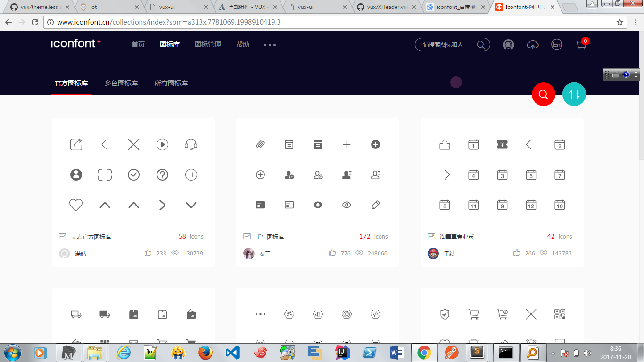This screenshot has width=644, height=362.
Task: Click the calendar 7 icon in 淘票票专业版
Action: click(560, 174)
